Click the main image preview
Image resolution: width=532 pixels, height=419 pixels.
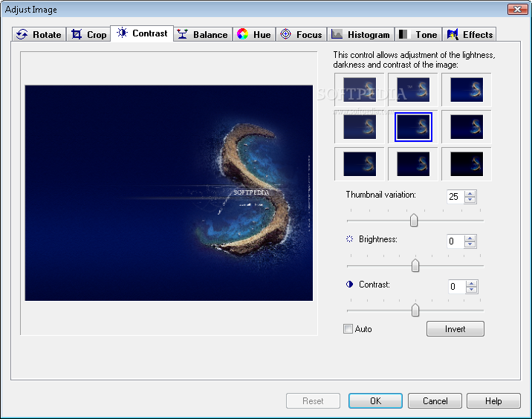click(x=169, y=192)
